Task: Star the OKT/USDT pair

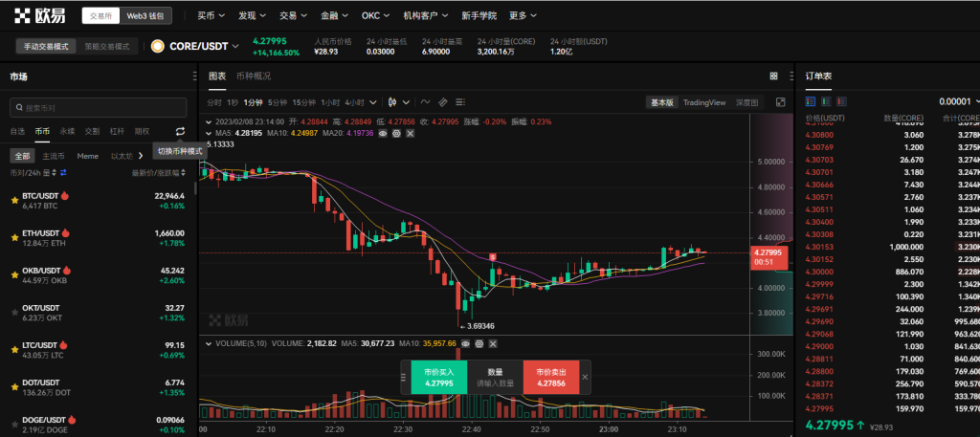Action: tap(14, 313)
